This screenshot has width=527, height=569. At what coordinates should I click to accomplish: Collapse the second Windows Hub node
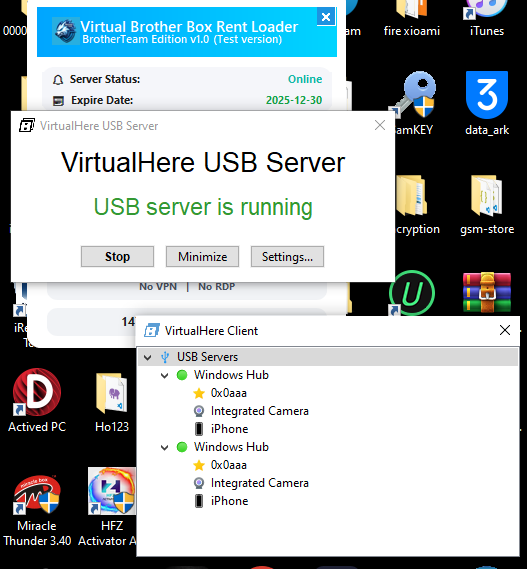[164, 447]
